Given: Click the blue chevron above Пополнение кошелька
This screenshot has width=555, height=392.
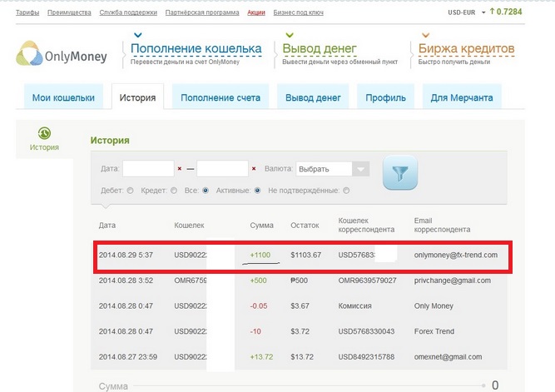Looking at the screenshot, I should tap(137, 35).
